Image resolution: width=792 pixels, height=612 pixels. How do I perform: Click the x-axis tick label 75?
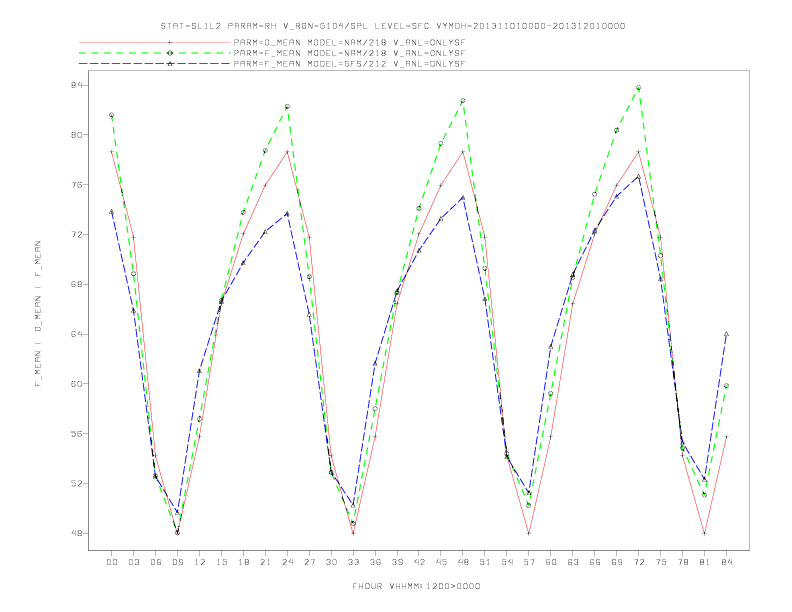pos(661,562)
